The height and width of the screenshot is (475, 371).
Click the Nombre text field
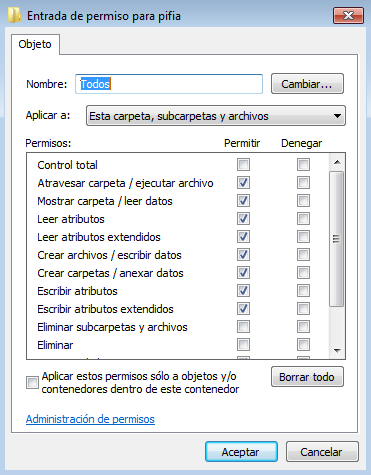click(x=169, y=84)
